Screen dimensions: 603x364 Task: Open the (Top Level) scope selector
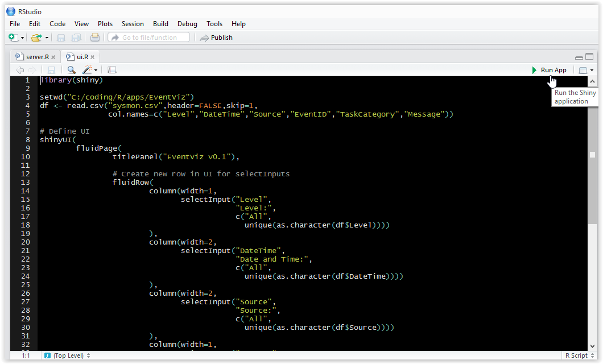click(68, 355)
